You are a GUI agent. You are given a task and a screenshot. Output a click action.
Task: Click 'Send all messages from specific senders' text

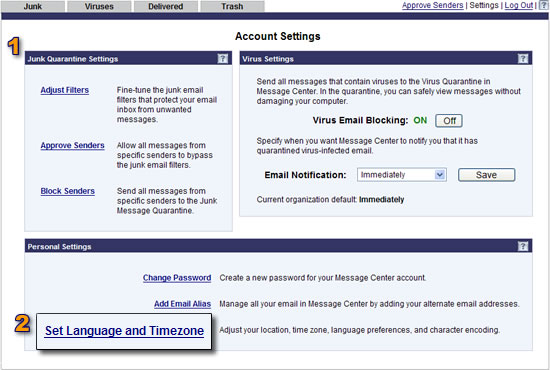(167, 201)
